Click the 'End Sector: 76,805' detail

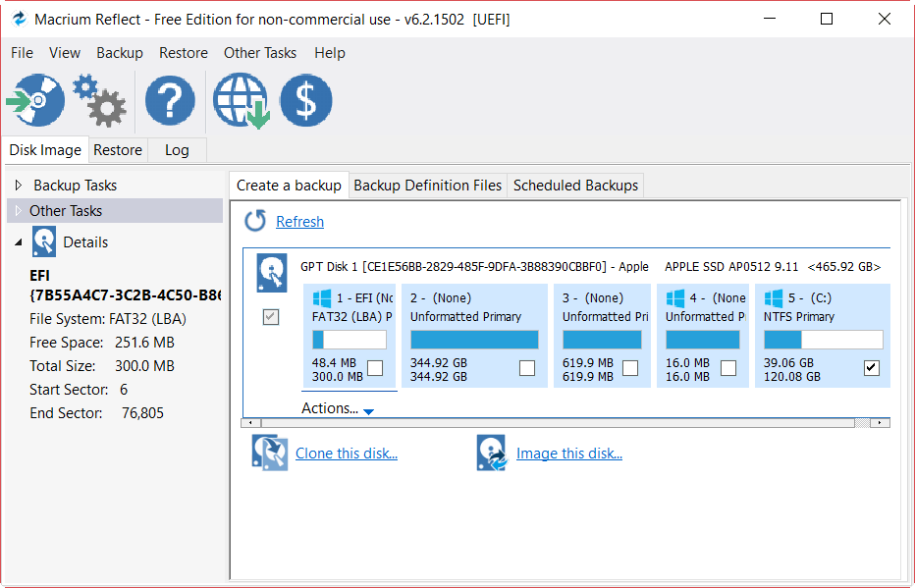[97, 413]
